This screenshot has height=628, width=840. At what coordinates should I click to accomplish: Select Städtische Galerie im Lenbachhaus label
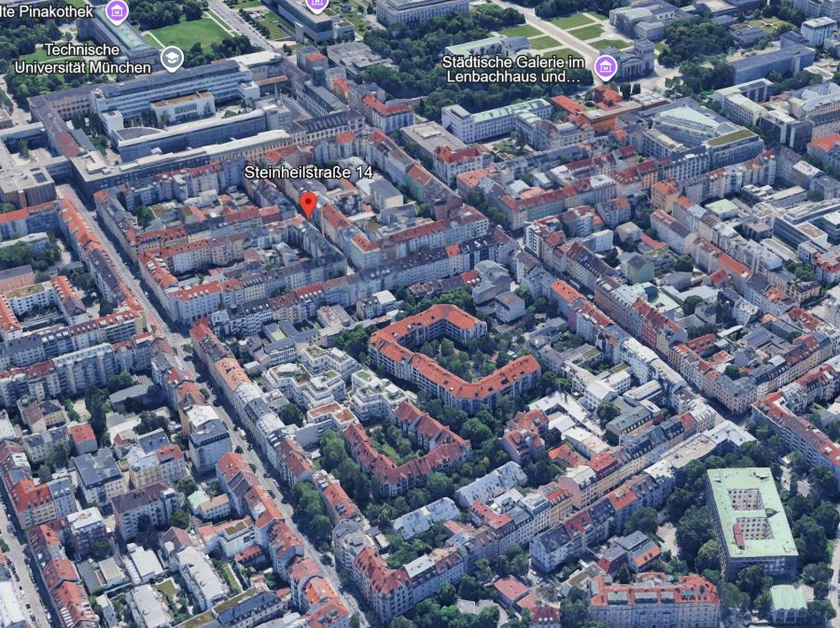click(x=513, y=69)
